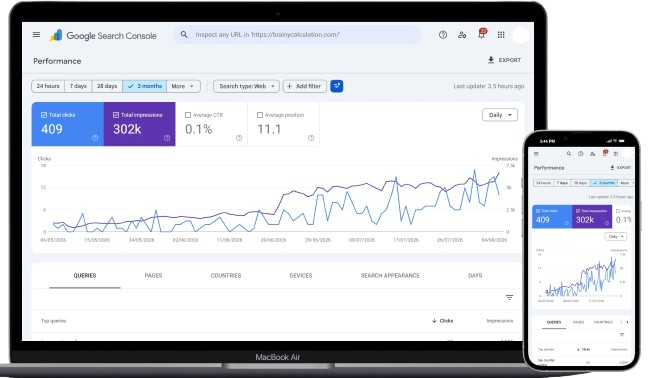Click the table filter rows icon

point(509,297)
